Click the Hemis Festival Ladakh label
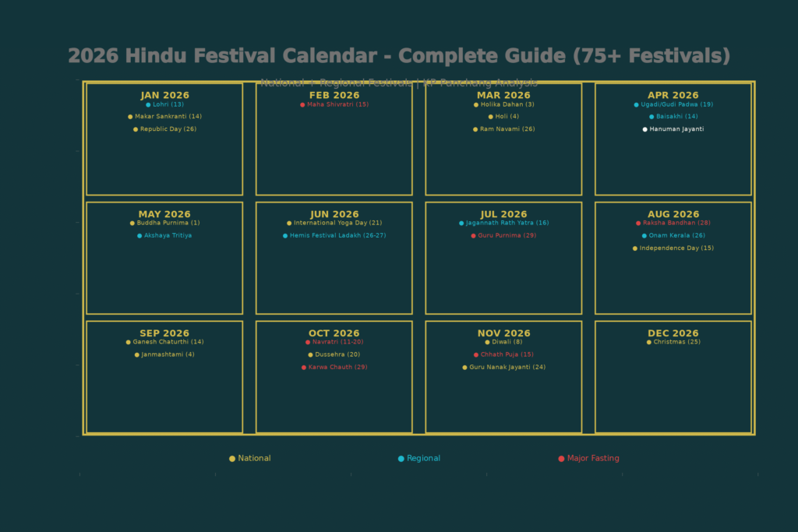 tap(337, 236)
